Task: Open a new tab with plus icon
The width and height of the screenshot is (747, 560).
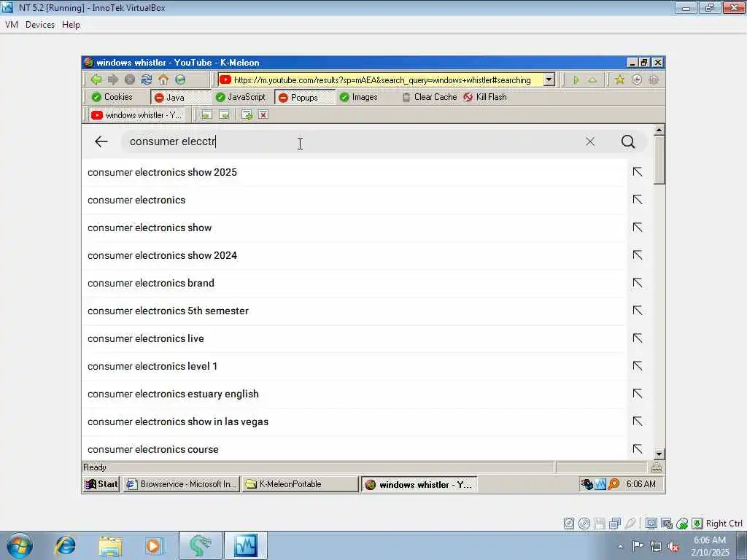Action: tap(247, 114)
